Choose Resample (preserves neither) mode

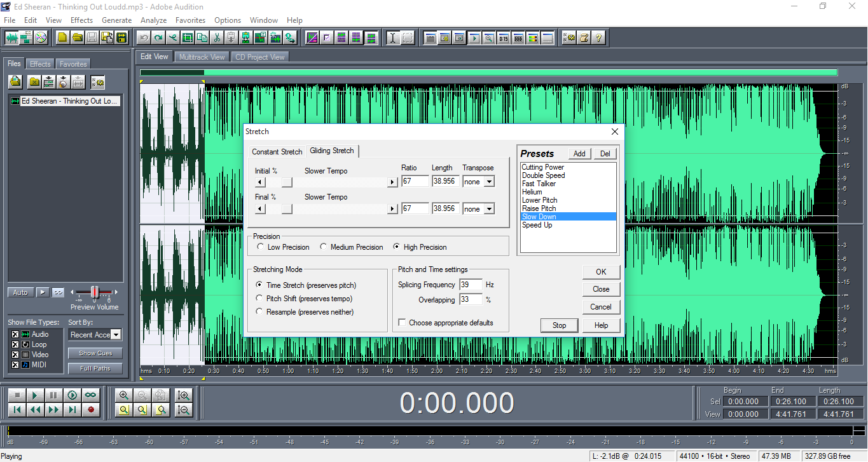259,312
